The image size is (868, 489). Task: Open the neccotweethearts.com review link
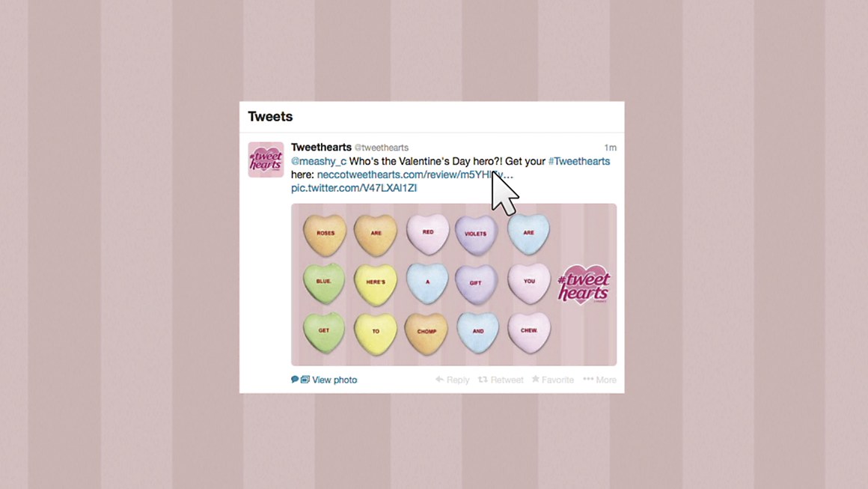click(x=415, y=174)
